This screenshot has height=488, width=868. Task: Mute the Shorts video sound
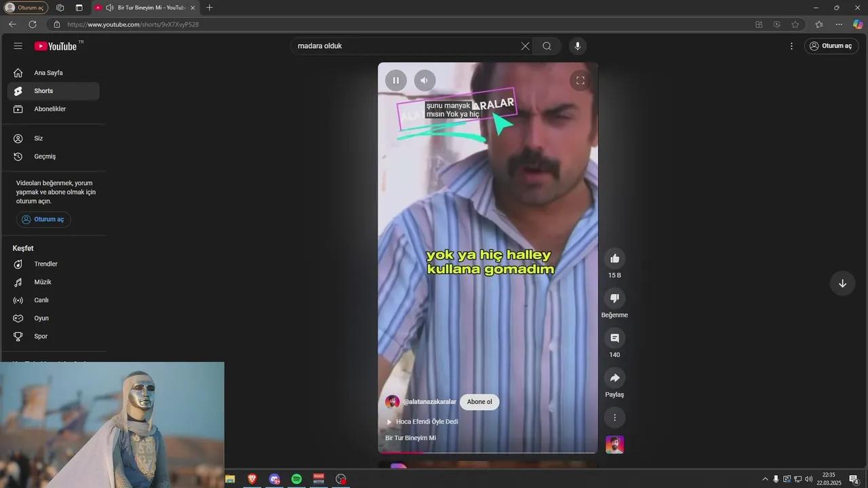[425, 81]
